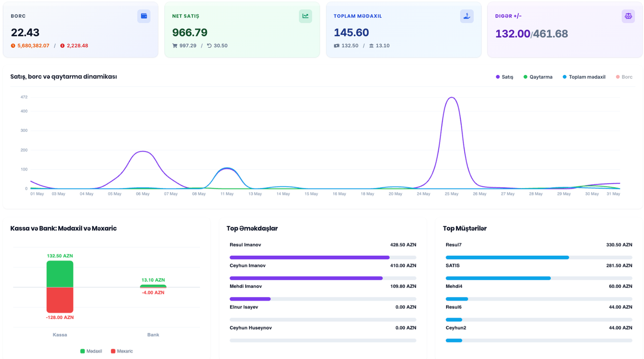The image size is (644, 359).
Task: Select the customer row SATIS
Action: point(539,271)
